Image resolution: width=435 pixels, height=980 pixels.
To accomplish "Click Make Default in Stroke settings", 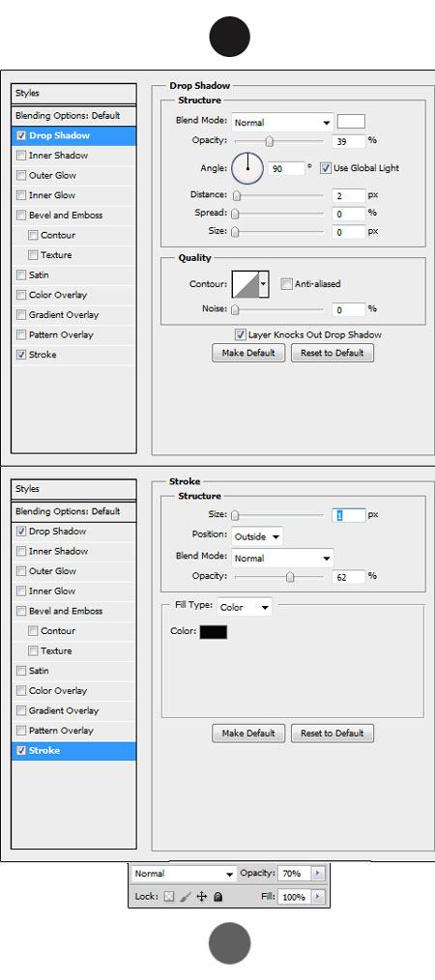I will [248, 734].
